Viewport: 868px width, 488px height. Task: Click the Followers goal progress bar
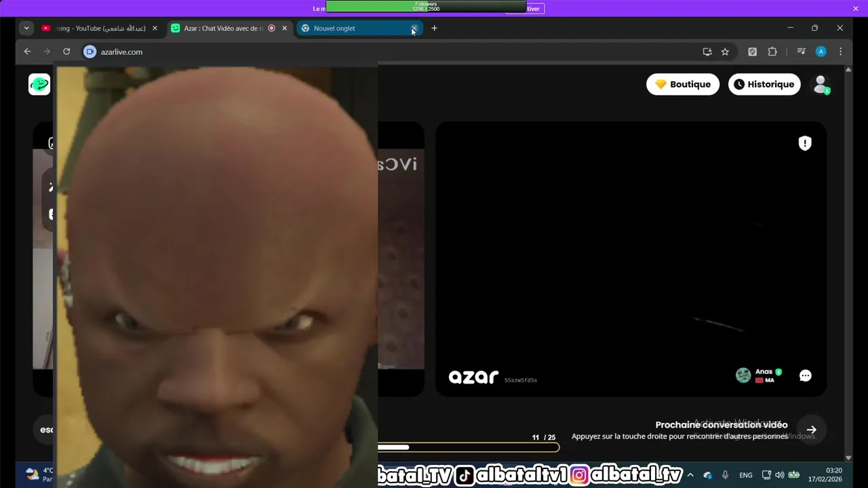[426, 7]
